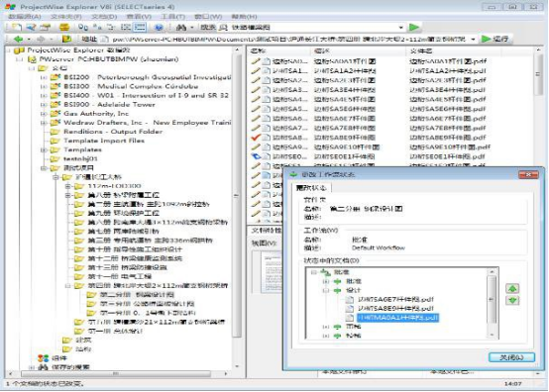Open the dropdown arrow beside the binoculars

191,28
